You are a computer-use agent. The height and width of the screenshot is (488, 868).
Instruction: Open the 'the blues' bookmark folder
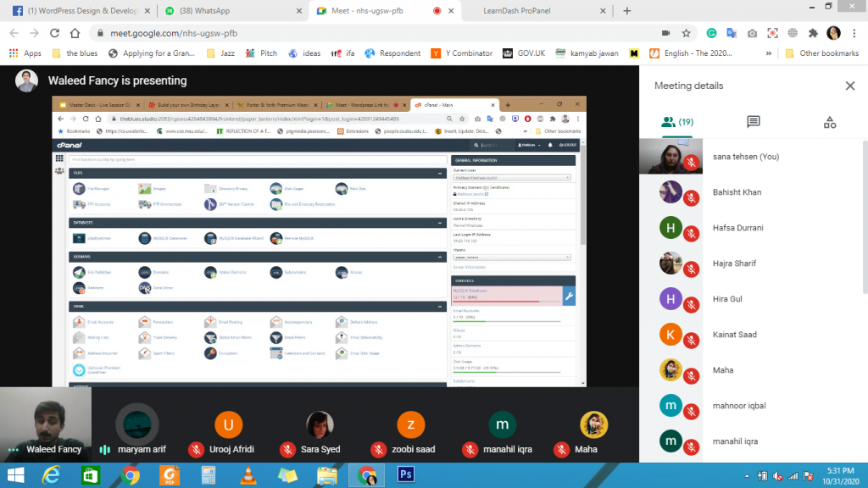(x=75, y=53)
